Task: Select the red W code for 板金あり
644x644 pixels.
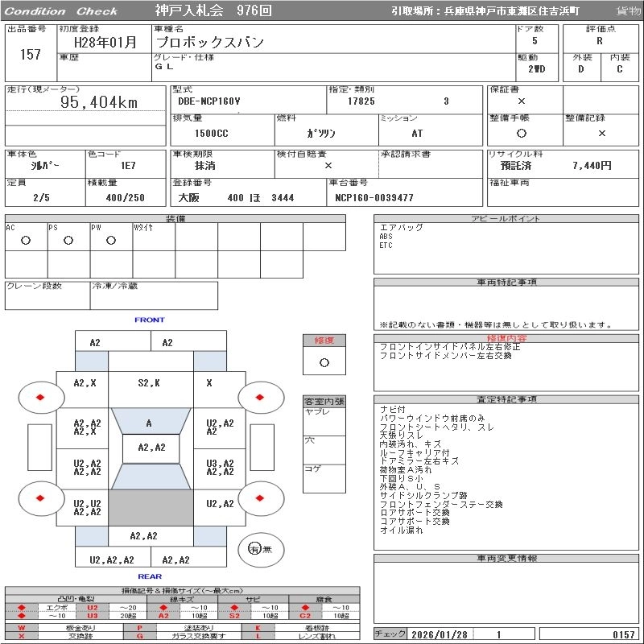Action: 22,627
